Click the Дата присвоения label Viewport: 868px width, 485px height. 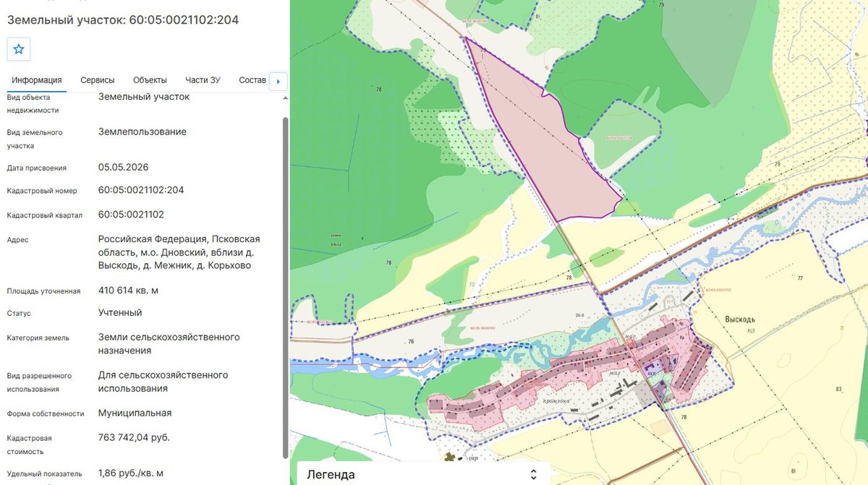pos(37,168)
